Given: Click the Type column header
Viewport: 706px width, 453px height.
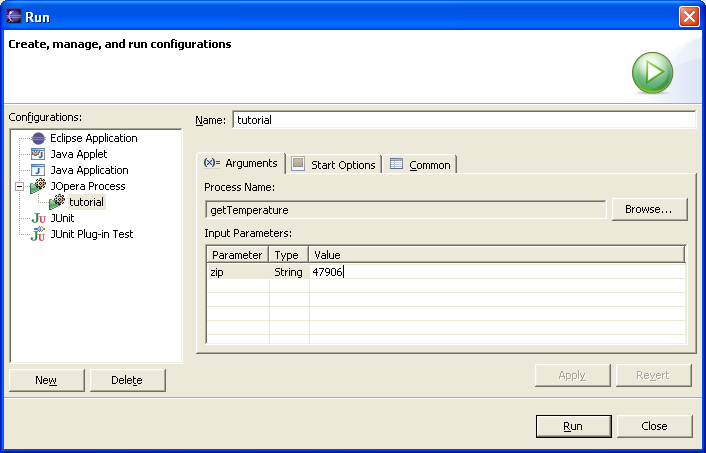Looking at the screenshot, I should (x=288, y=255).
